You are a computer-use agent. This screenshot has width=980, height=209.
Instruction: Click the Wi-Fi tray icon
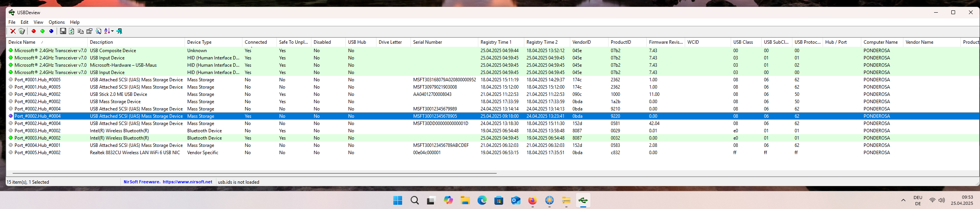(933, 201)
